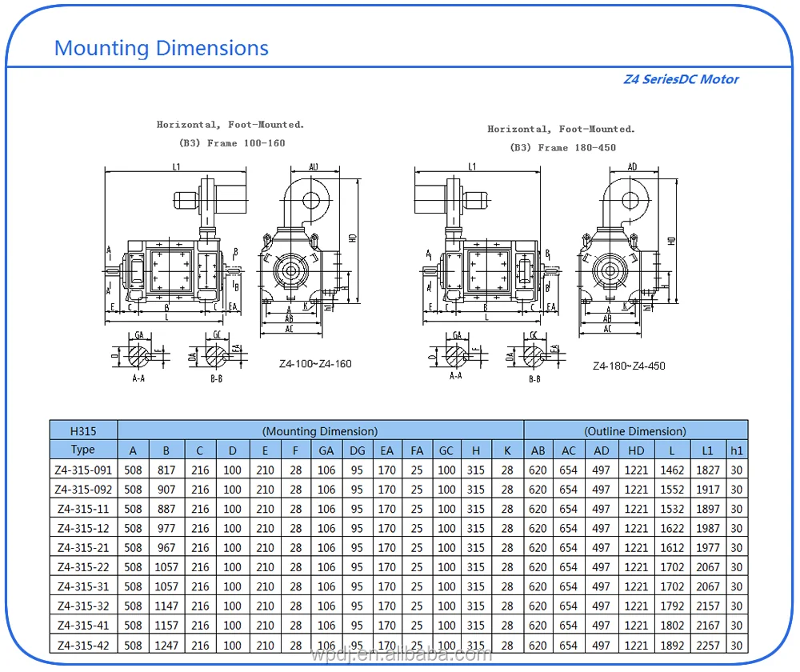Image resolution: width=800 pixels, height=672 pixels.
Task: Click the Z4-315-42 row label
Action: coord(83,644)
